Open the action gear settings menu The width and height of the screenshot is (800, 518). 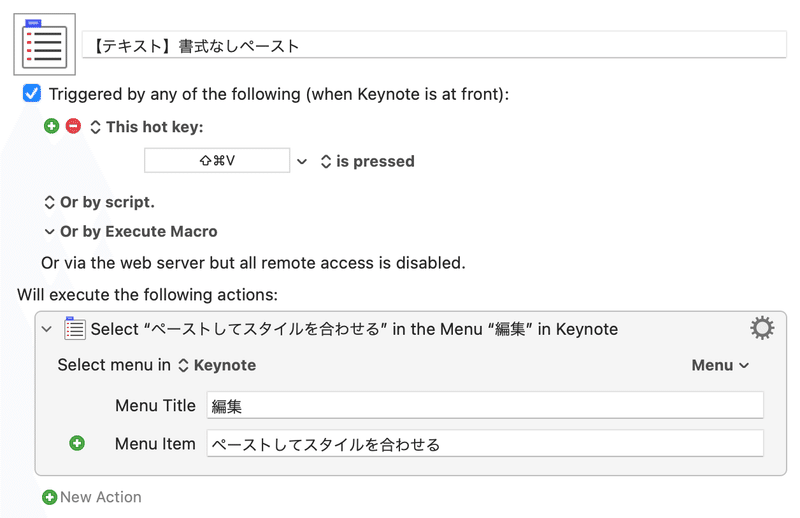(762, 328)
